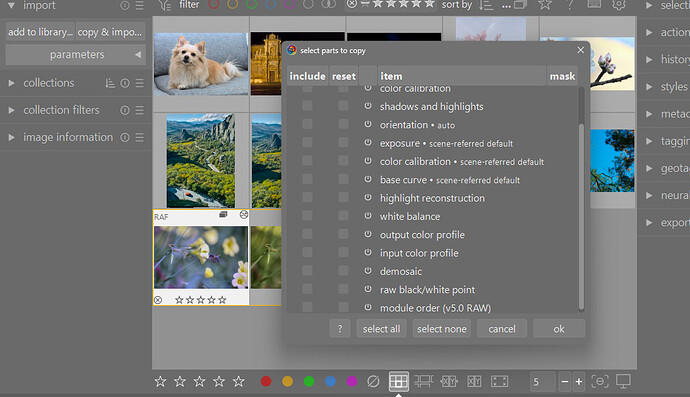
Task: Click altered-image icon on RAF thumbnail
Action: coord(244,215)
